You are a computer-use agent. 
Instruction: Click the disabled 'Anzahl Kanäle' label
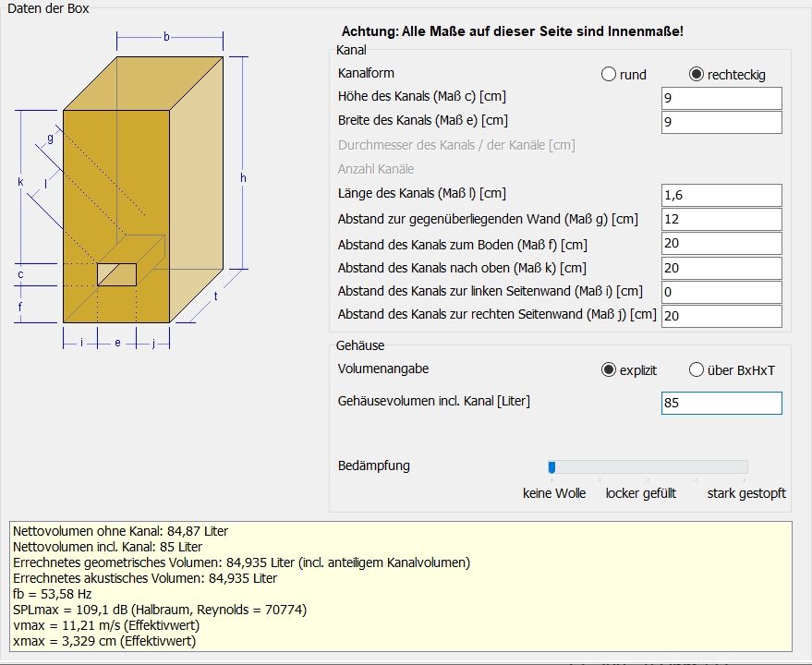(x=376, y=169)
